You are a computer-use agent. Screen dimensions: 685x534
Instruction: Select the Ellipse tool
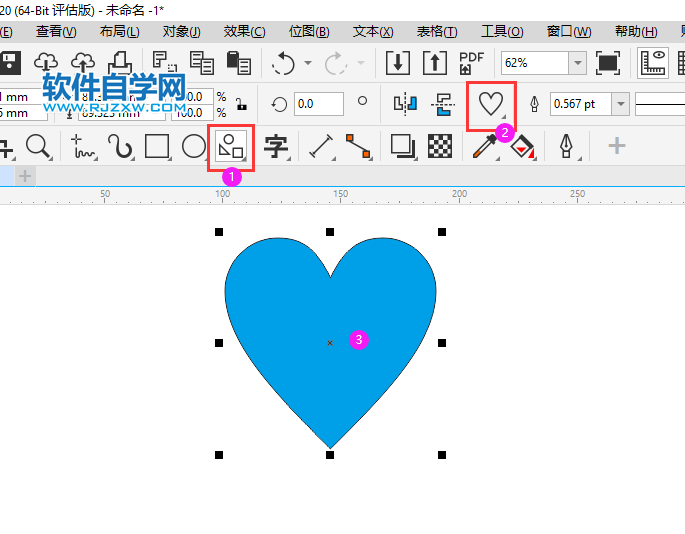coord(193,147)
